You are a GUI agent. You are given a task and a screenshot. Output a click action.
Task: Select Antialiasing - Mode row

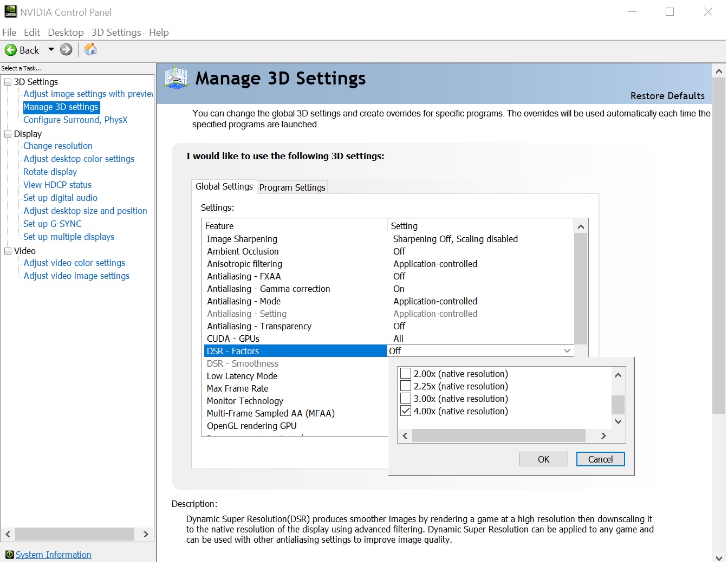pyautogui.click(x=388, y=301)
